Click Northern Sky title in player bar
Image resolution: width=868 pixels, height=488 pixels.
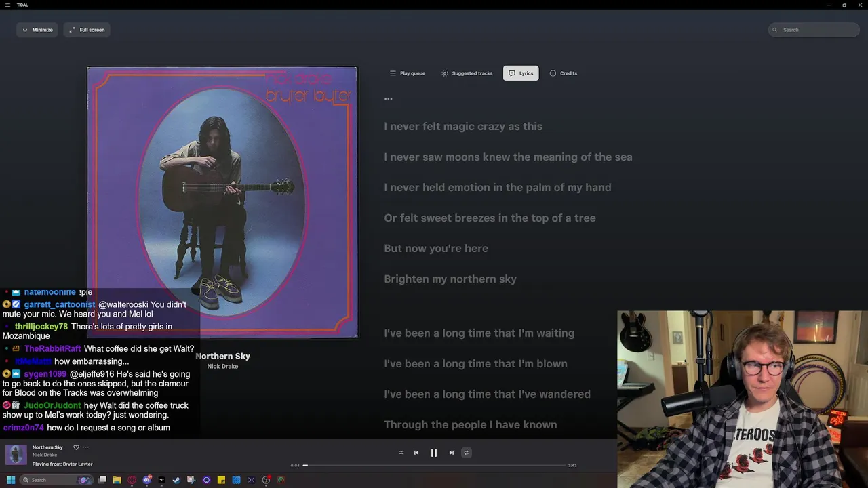click(x=47, y=447)
